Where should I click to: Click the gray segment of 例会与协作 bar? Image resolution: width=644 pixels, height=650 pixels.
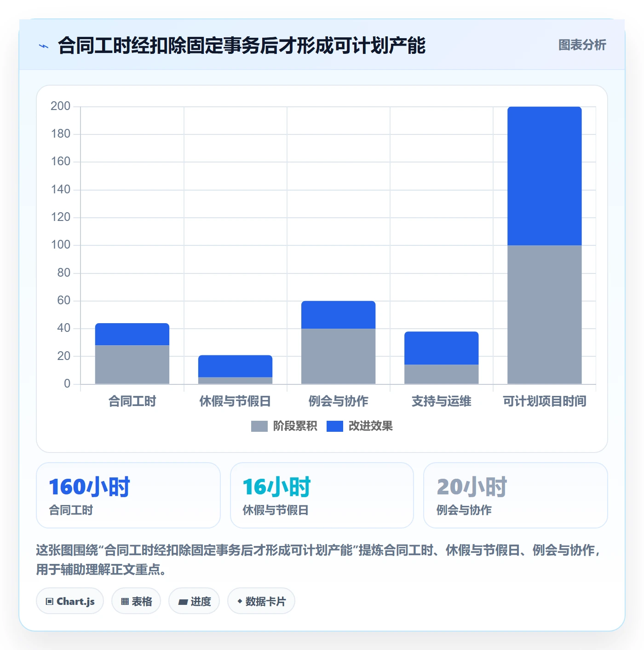click(x=338, y=356)
